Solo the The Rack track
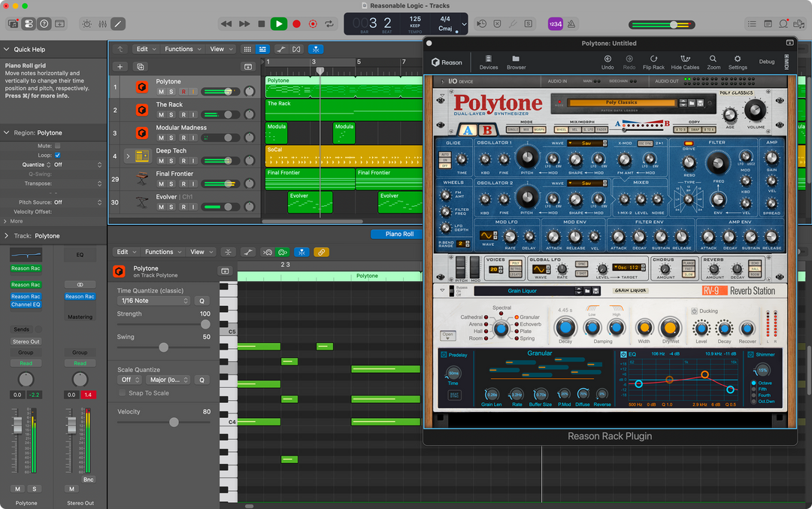This screenshot has height=509, width=812. [x=171, y=115]
